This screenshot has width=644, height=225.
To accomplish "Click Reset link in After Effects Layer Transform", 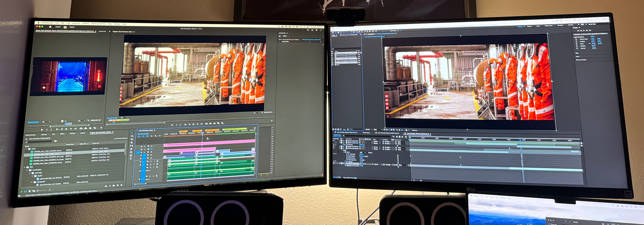I will [592, 37].
